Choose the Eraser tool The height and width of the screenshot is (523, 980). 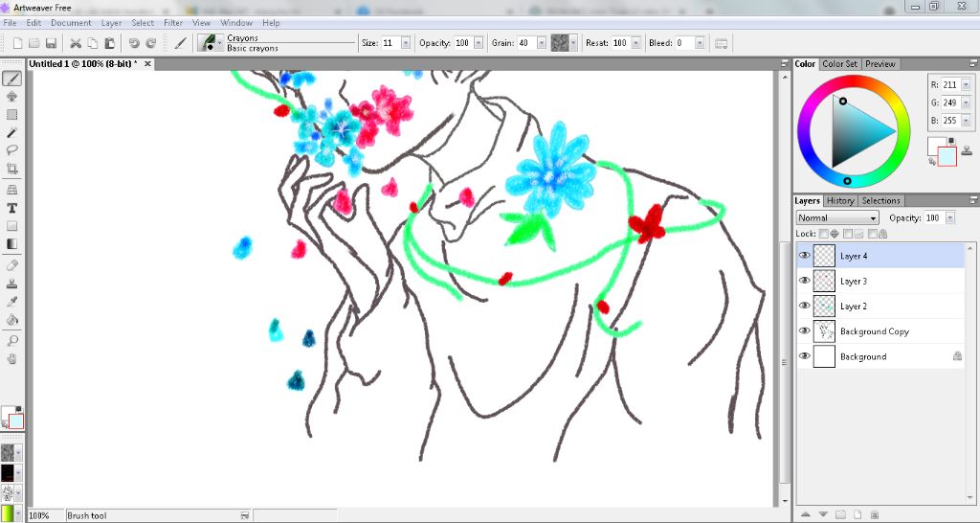point(12,265)
